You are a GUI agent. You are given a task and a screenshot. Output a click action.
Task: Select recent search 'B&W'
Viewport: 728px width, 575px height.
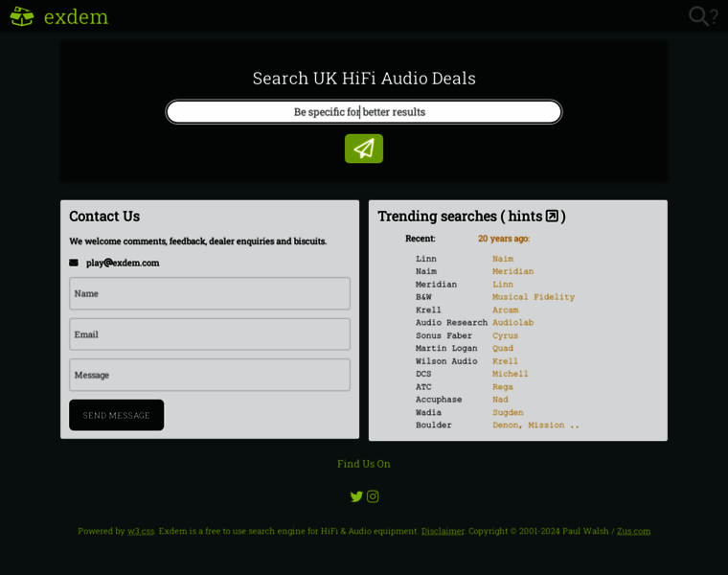(x=423, y=297)
